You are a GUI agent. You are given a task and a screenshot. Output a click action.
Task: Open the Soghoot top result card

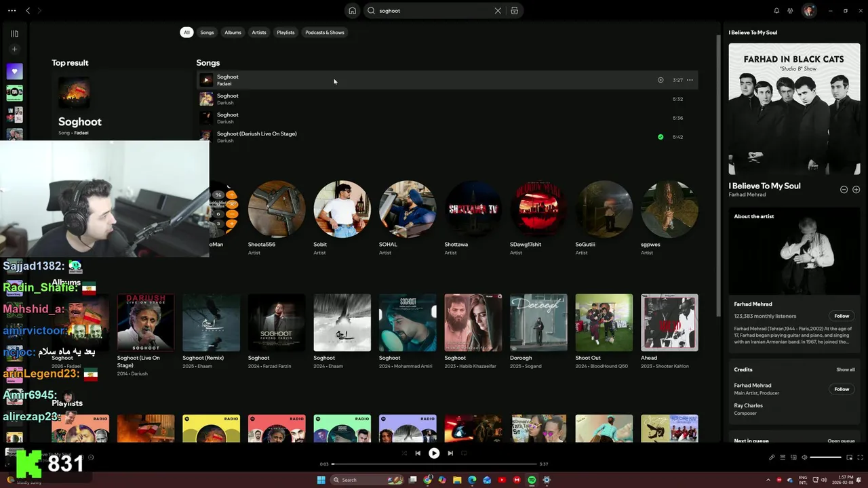[121, 104]
